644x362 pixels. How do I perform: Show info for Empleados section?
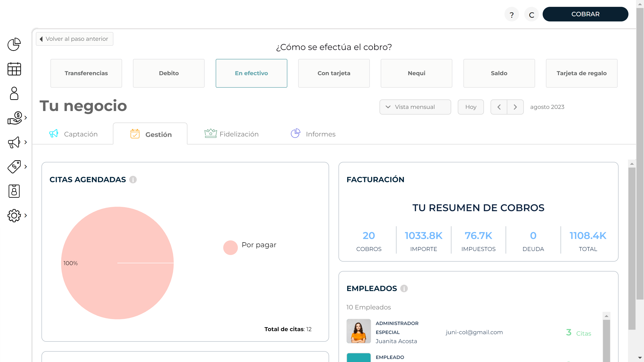404,288
